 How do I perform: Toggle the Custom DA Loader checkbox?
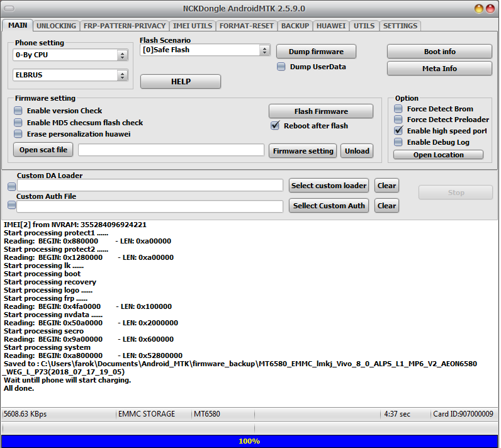[12, 186]
